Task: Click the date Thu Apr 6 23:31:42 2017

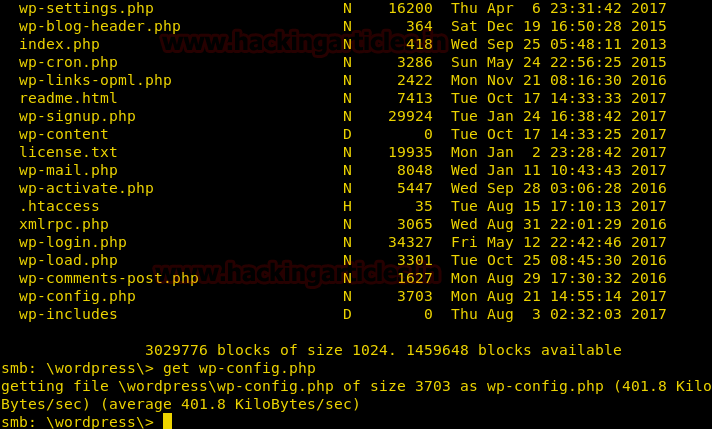Action: [x=559, y=8]
